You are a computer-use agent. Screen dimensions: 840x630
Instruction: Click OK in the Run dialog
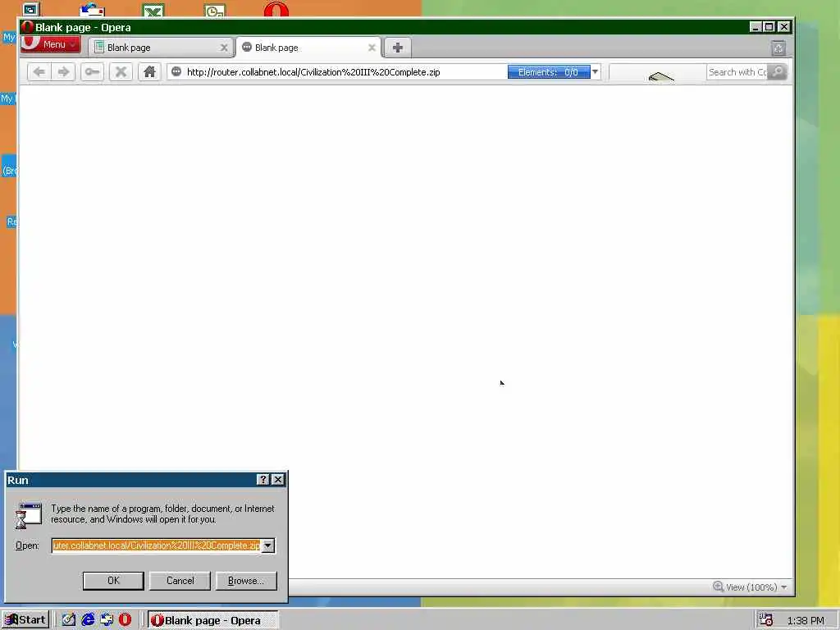click(113, 581)
